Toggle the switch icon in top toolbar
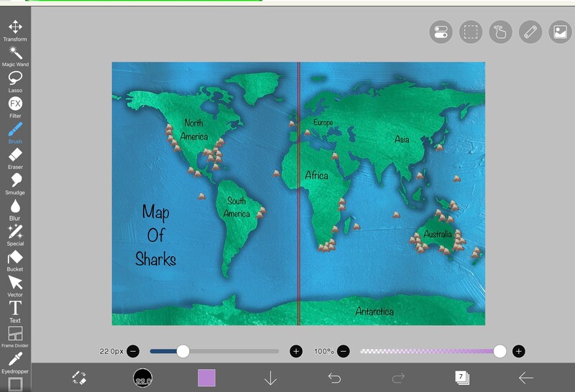 click(x=441, y=32)
